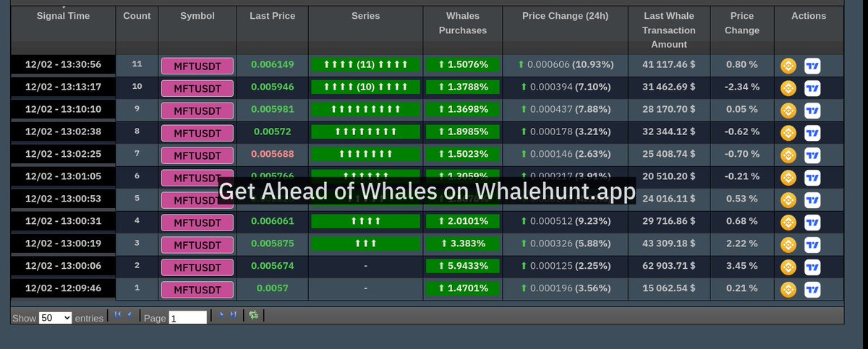The width and height of the screenshot is (868, 349).
Task: Open Binance icon for the 13:00:31 row
Action: click(788, 223)
